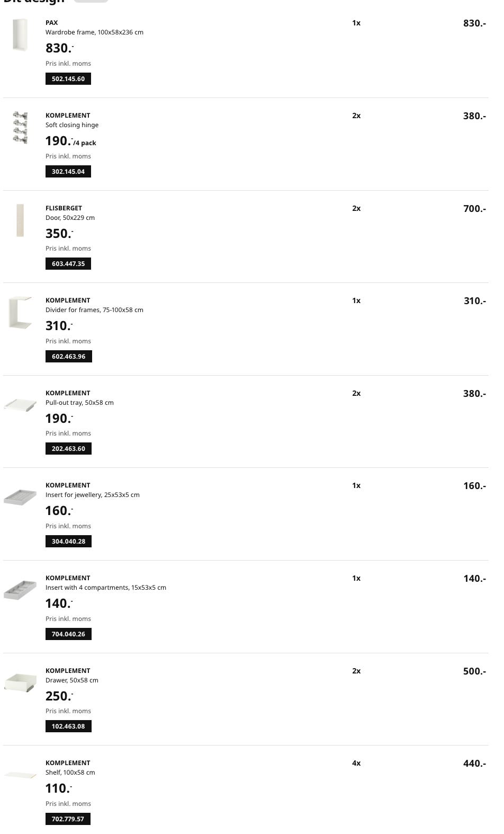The image size is (504, 834).
Task: Open the soft closing hinge product image
Action: pyautogui.click(x=20, y=128)
